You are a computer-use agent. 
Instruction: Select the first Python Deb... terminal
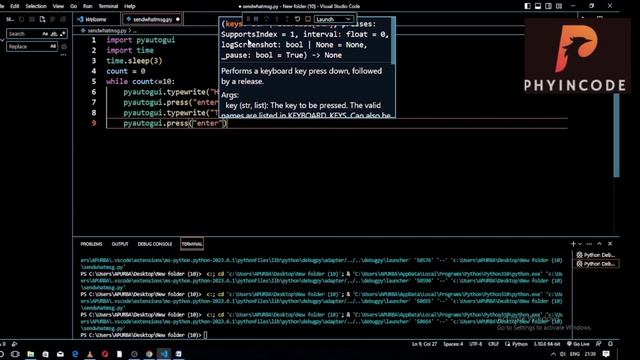(x=596, y=255)
